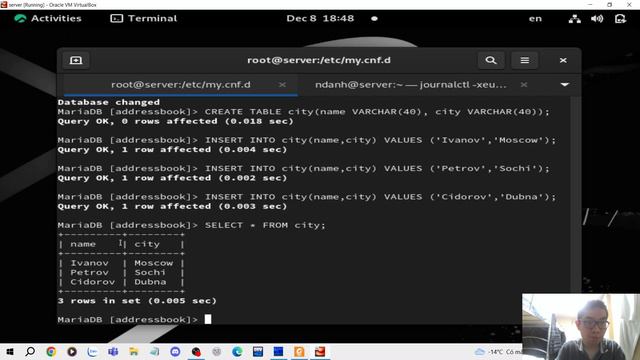Close the ndanh@server journalctl tab
This screenshot has width=640, height=360.
tap(524, 84)
